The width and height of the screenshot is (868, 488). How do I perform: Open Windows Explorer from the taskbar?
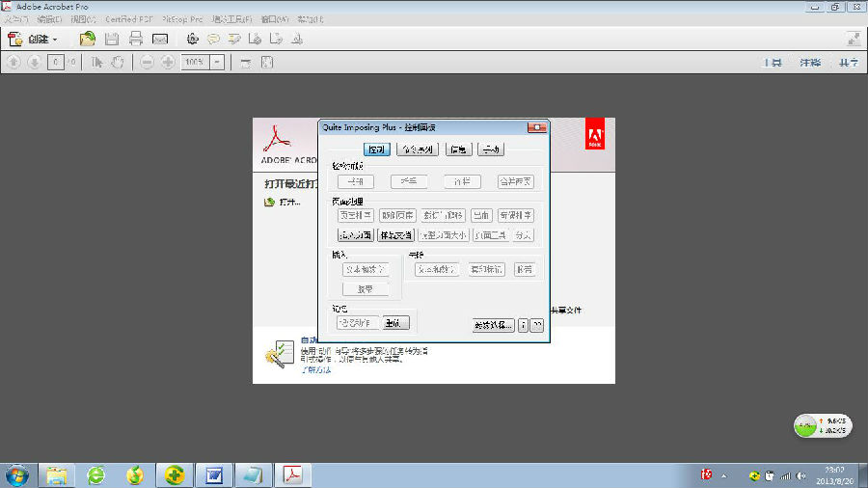(x=57, y=475)
